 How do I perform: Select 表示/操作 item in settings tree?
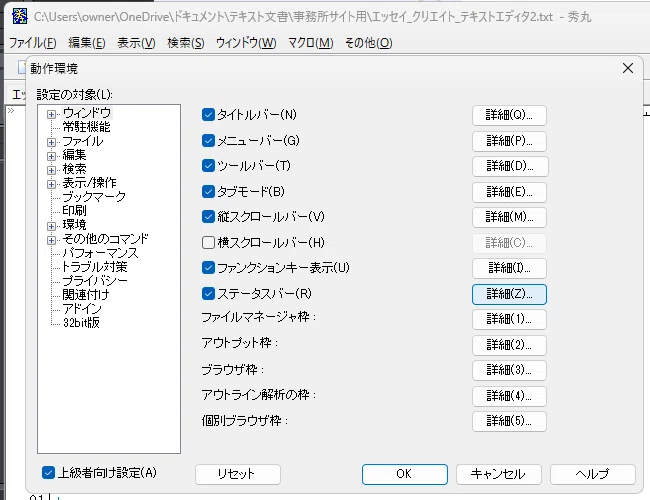click(89, 183)
